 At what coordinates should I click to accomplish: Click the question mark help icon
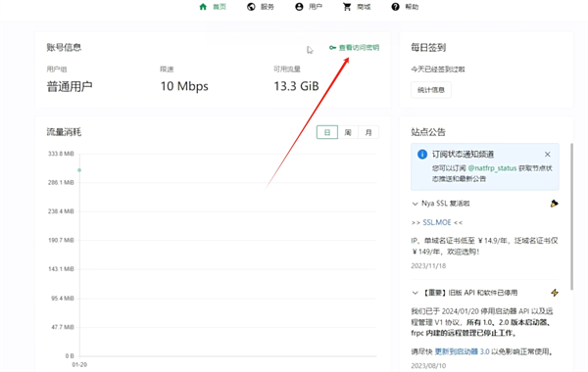coord(395,7)
